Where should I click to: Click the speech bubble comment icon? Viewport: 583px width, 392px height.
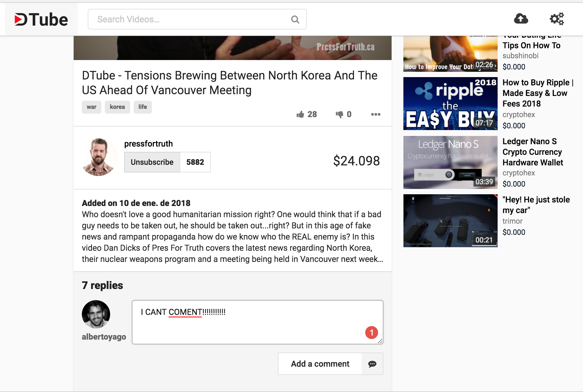coord(372,364)
